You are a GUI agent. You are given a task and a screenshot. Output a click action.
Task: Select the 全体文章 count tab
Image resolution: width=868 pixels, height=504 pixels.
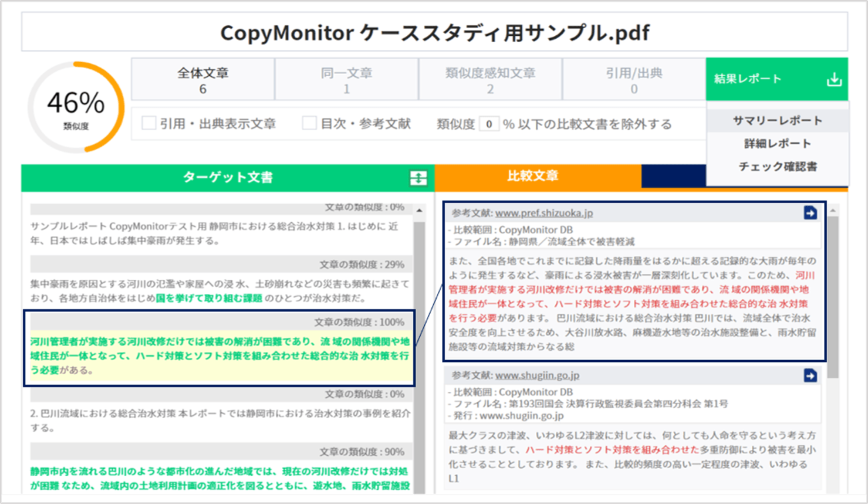point(204,79)
